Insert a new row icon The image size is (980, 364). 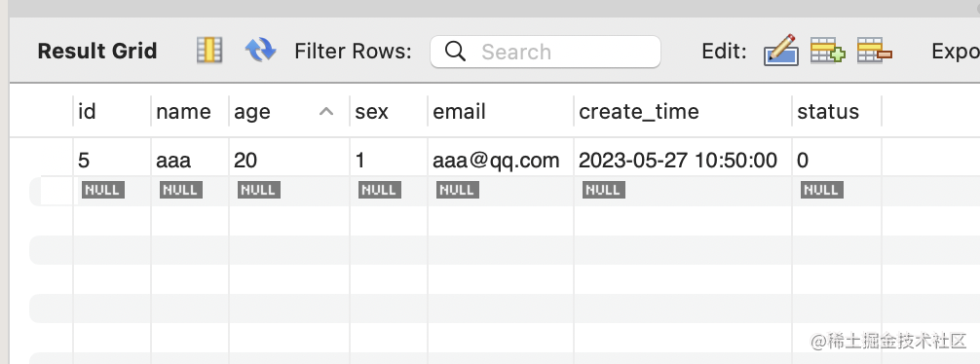pos(827,51)
